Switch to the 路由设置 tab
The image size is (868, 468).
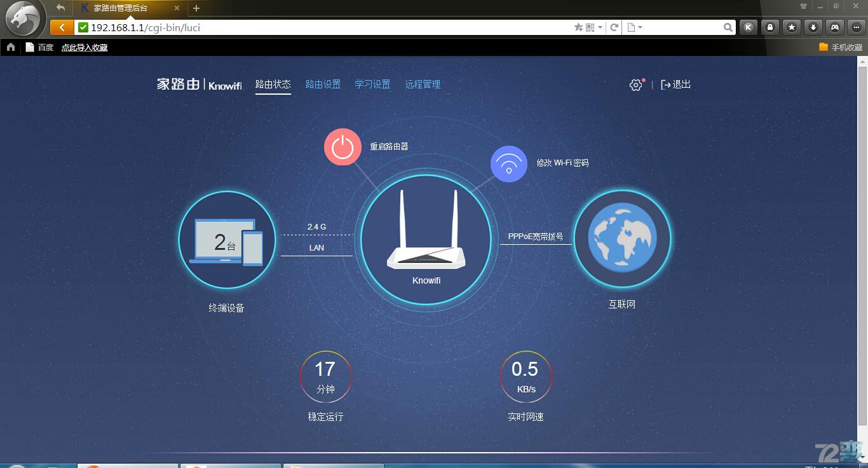(322, 84)
